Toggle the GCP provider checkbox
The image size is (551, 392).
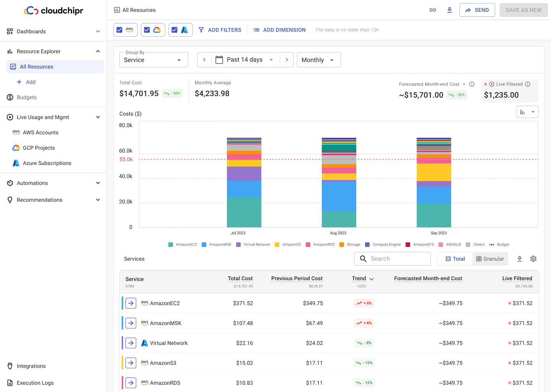[147, 30]
